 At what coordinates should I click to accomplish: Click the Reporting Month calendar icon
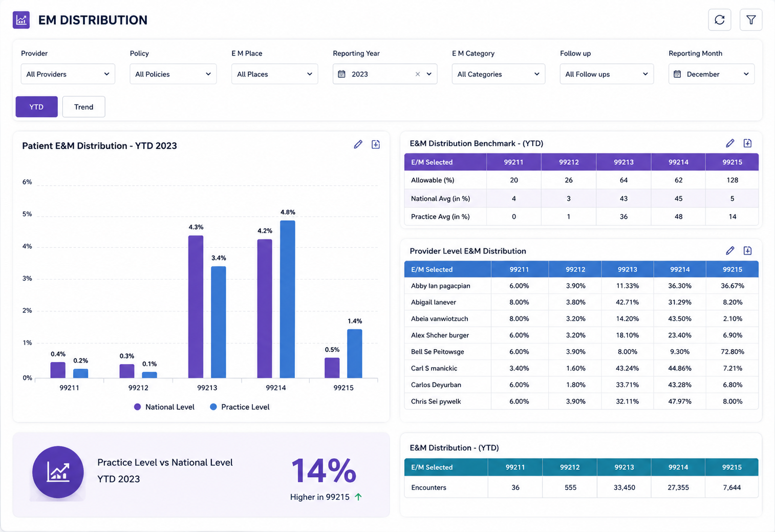[677, 74]
